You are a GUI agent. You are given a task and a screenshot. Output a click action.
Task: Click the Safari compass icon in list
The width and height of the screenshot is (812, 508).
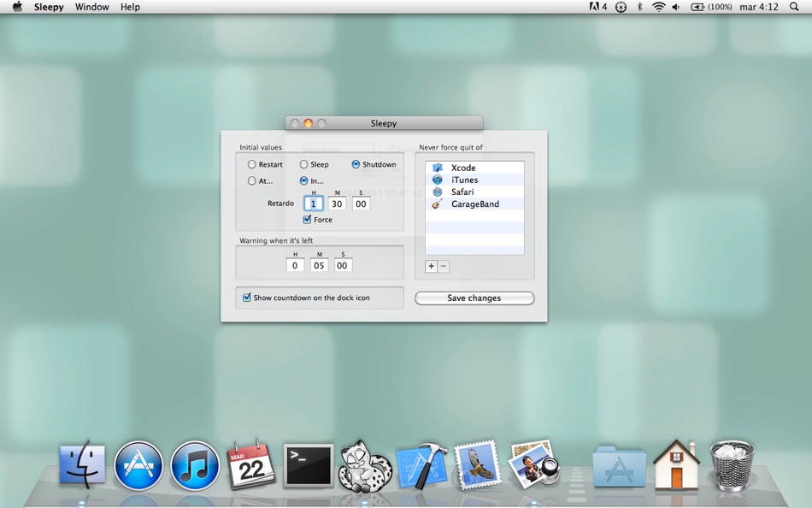(x=438, y=192)
